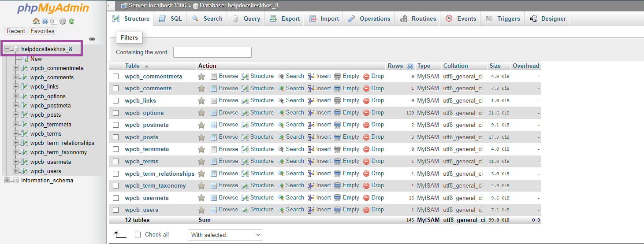Click New table icon in tree

click(x=25, y=59)
